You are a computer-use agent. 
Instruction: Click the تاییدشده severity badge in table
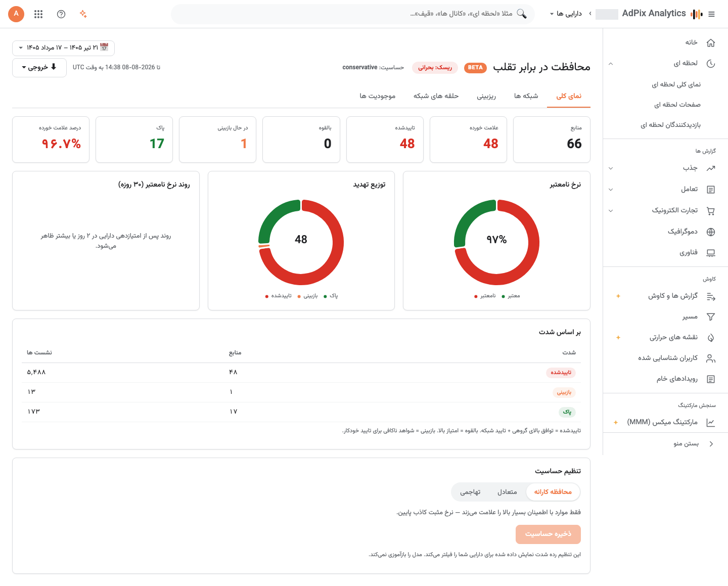point(561,373)
